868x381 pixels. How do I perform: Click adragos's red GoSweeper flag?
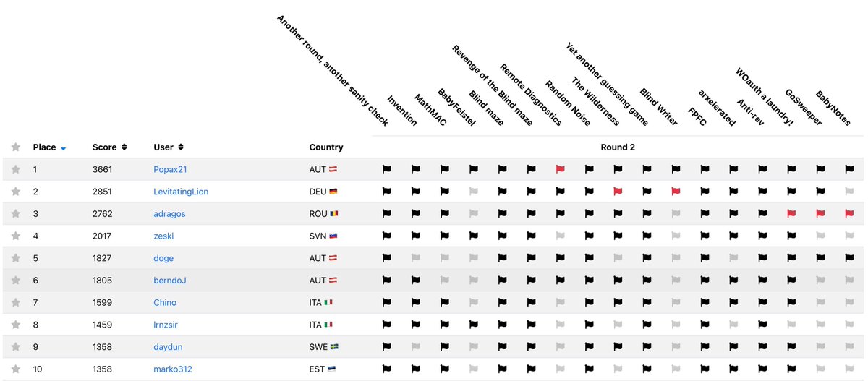[x=820, y=214]
